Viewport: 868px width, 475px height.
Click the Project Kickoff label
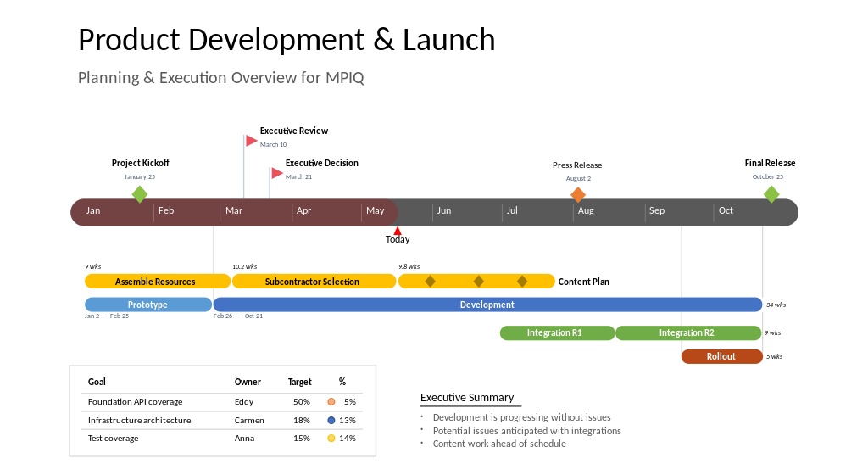pyautogui.click(x=140, y=163)
